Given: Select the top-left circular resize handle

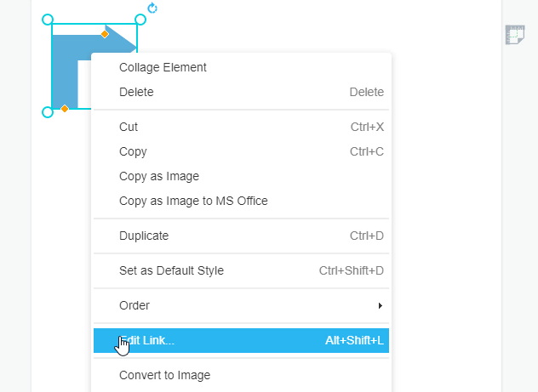Looking at the screenshot, I should (x=48, y=20).
